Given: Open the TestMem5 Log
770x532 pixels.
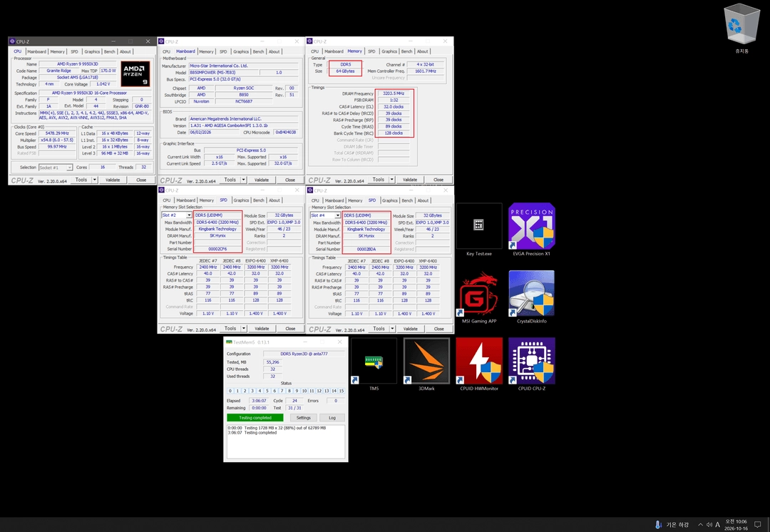Looking at the screenshot, I should click(x=332, y=418).
